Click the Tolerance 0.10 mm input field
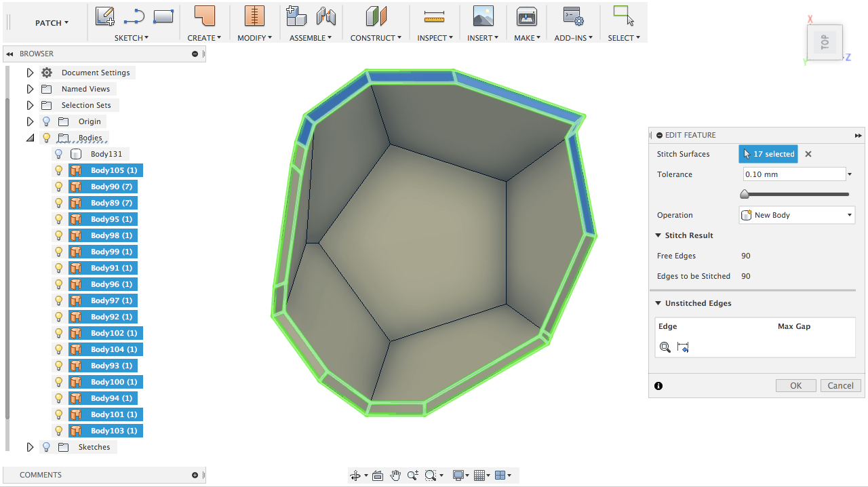The height and width of the screenshot is (487, 868). pyautogui.click(x=794, y=174)
